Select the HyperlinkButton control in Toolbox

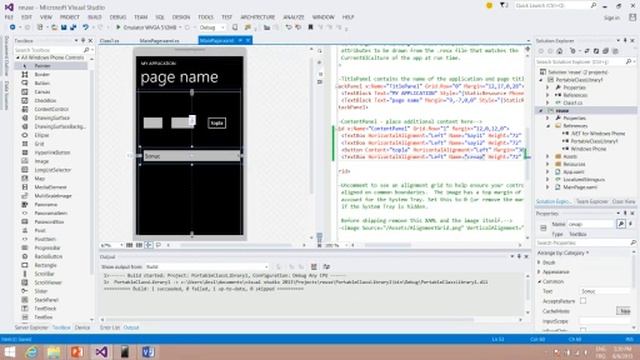[52, 152]
